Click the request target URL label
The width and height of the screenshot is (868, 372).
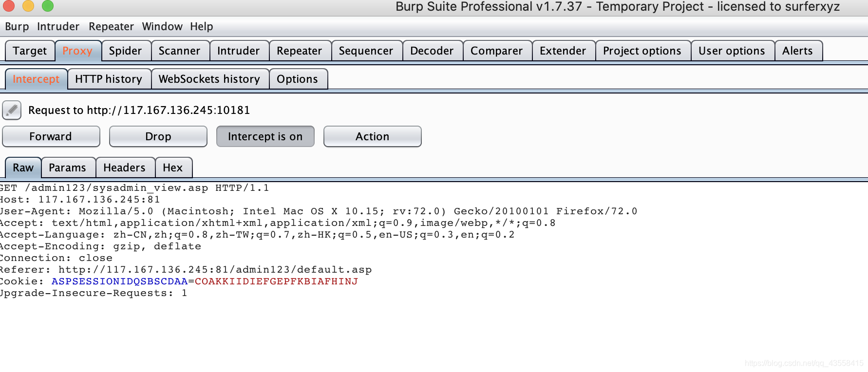[139, 110]
